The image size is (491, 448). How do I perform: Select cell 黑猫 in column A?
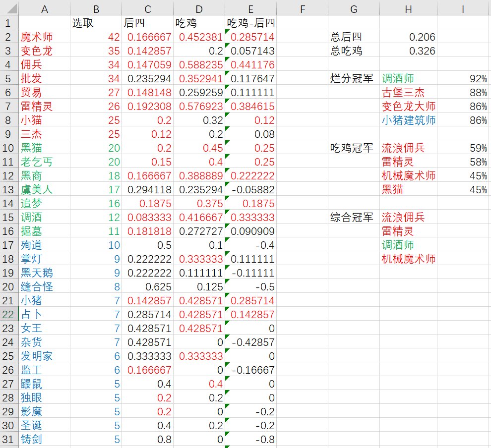point(45,148)
